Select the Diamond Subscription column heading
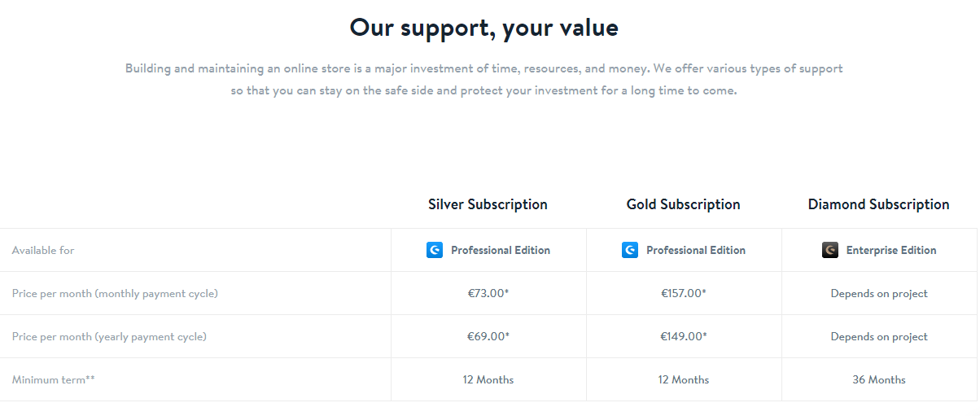Screen dimensions: 980x416 [x=878, y=204]
